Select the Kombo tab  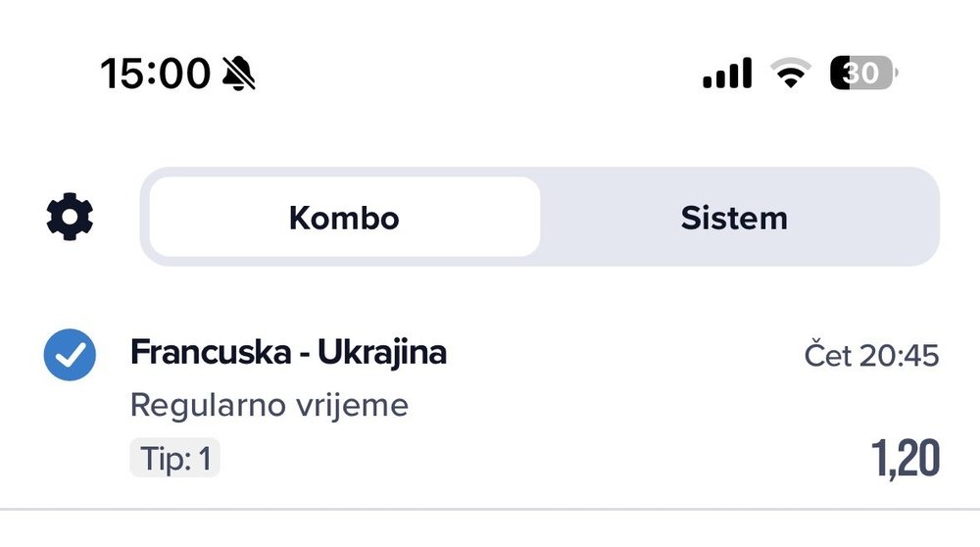[344, 217]
